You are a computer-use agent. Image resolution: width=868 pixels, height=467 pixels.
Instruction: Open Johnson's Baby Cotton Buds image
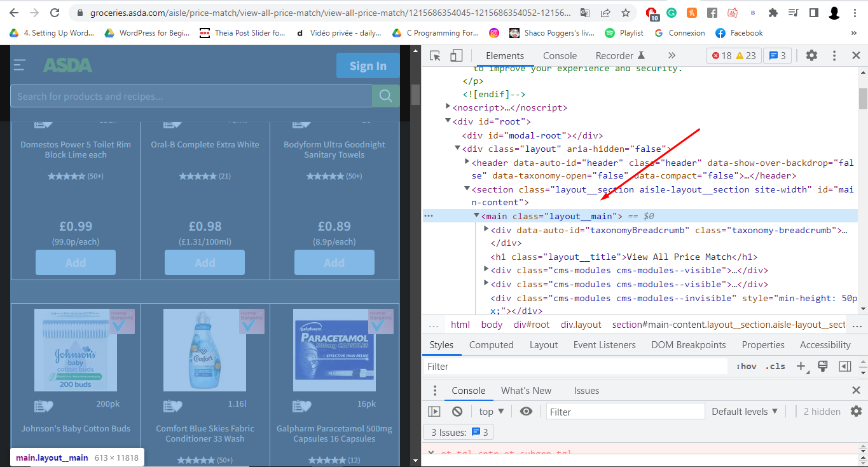(76, 350)
